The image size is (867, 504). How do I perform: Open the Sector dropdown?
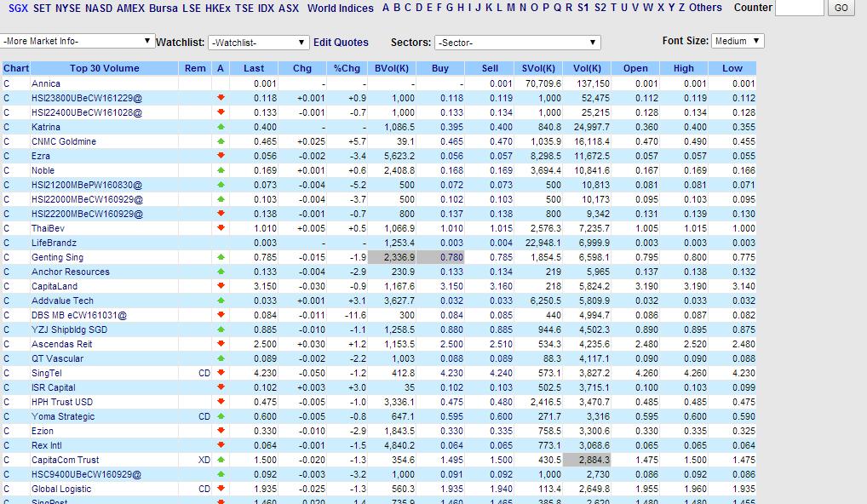[518, 43]
